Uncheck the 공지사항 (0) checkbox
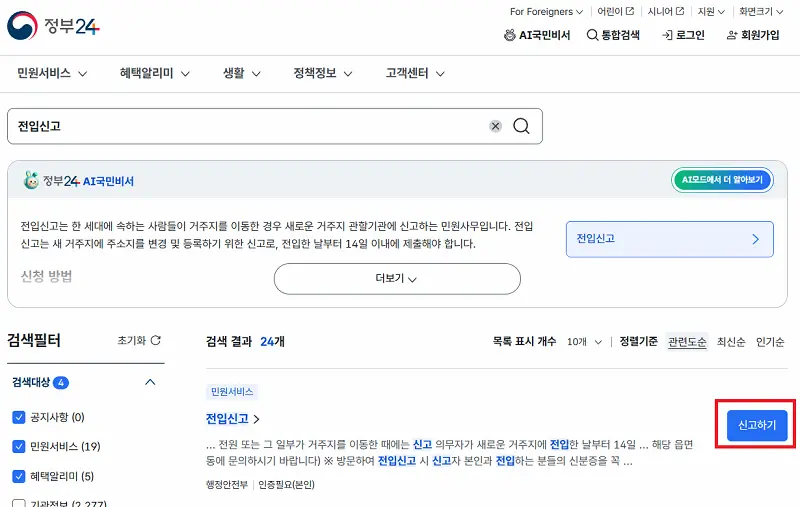Viewport: 800px width, 507px height. pyautogui.click(x=19, y=417)
